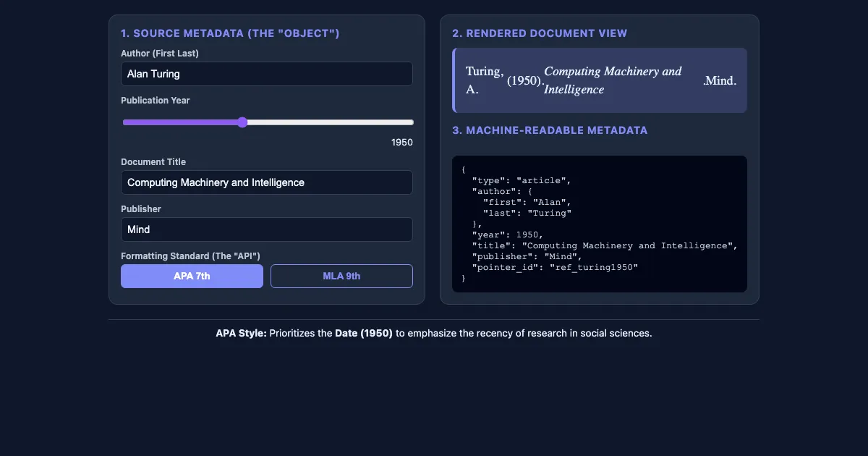Click the Publisher field containing Mind
The image size is (868, 456).
(x=267, y=229)
